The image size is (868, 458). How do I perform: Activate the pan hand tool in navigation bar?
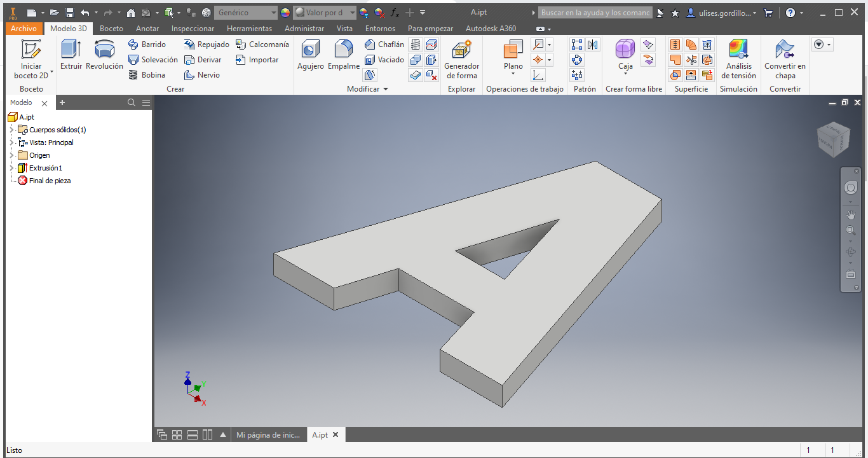pos(851,215)
